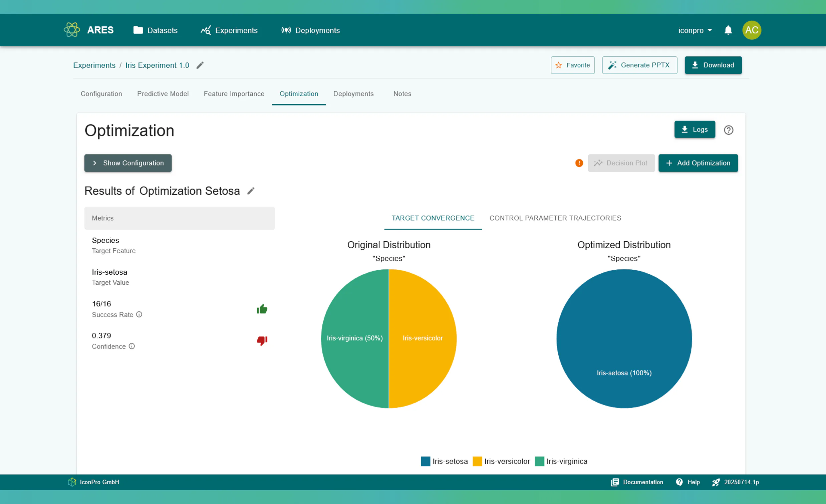The image size is (826, 504).
Task: Edit the experiment name pencil icon
Action: tap(200, 65)
